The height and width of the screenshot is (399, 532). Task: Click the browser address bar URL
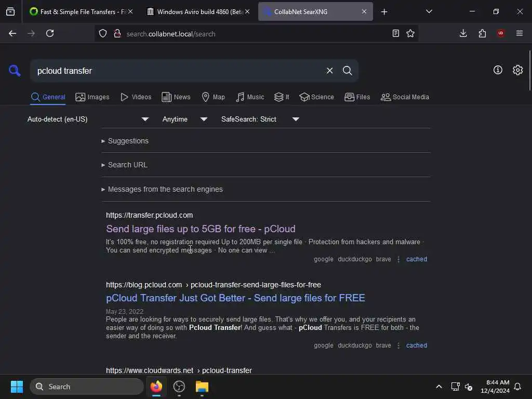170,34
